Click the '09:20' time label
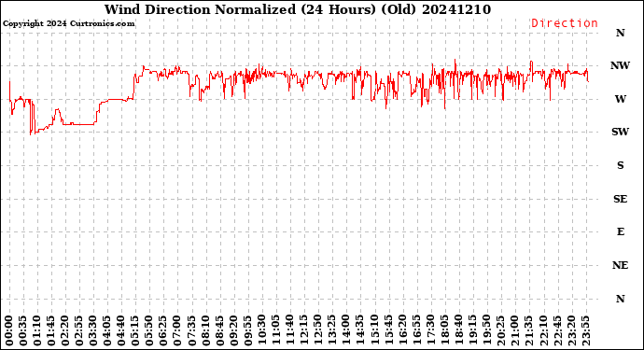The image size is (644, 350). tap(234, 330)
